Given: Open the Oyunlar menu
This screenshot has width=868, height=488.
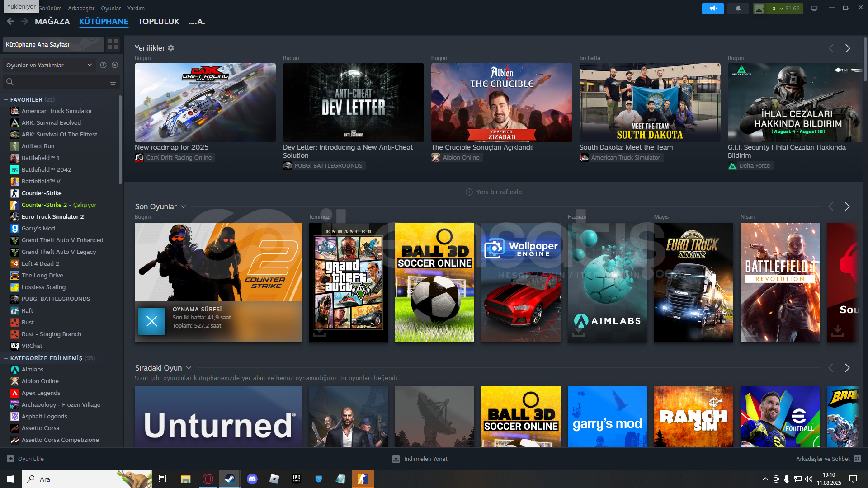Looking at the screenshot, I should (x=111, y=8).
